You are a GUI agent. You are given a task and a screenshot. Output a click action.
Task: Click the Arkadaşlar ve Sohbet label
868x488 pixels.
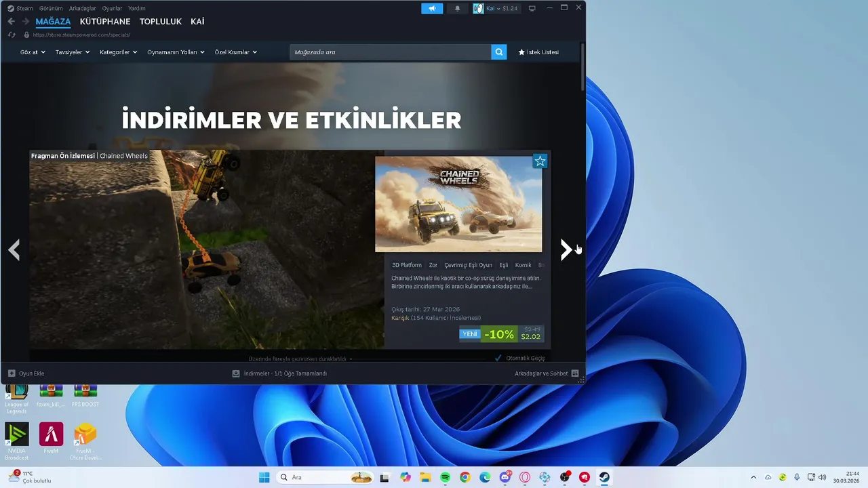(541, 373)
